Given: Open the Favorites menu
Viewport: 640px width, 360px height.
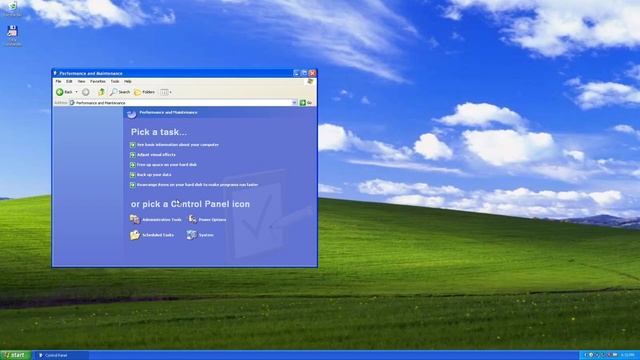Looking at the screenshot, I should click(x=98, y=82).
